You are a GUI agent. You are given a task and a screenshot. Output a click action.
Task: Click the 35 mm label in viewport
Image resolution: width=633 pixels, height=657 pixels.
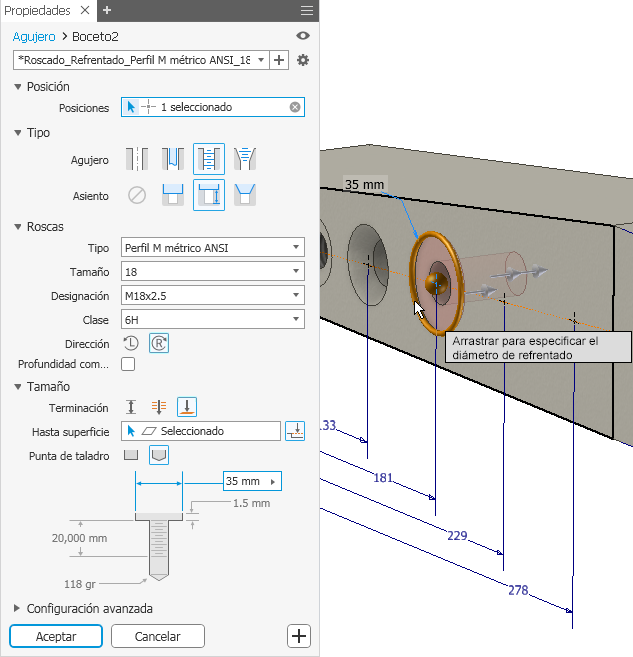tap(364, 184)
